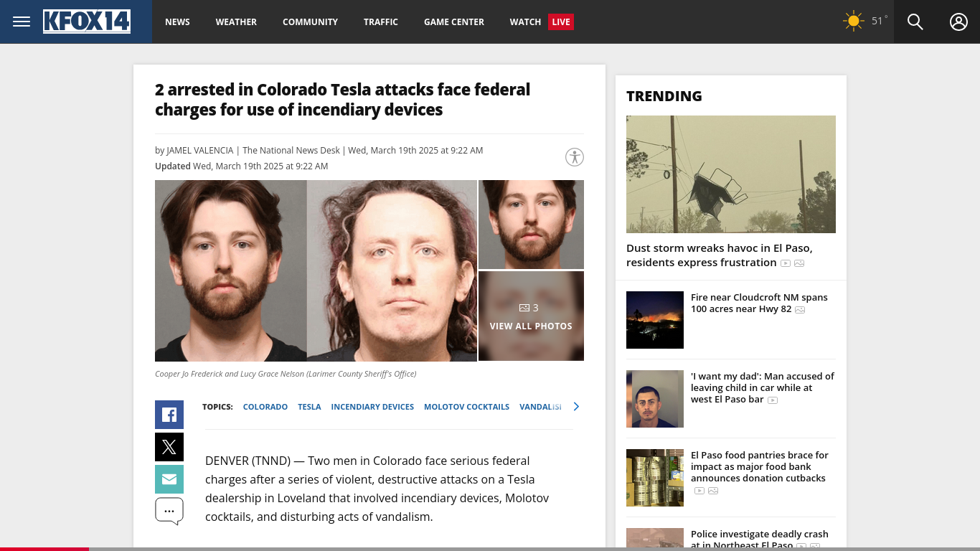Viewport: 980px width, 551px height.
Task: Click VIEW ALL PHOTOS
Action: 531,326
